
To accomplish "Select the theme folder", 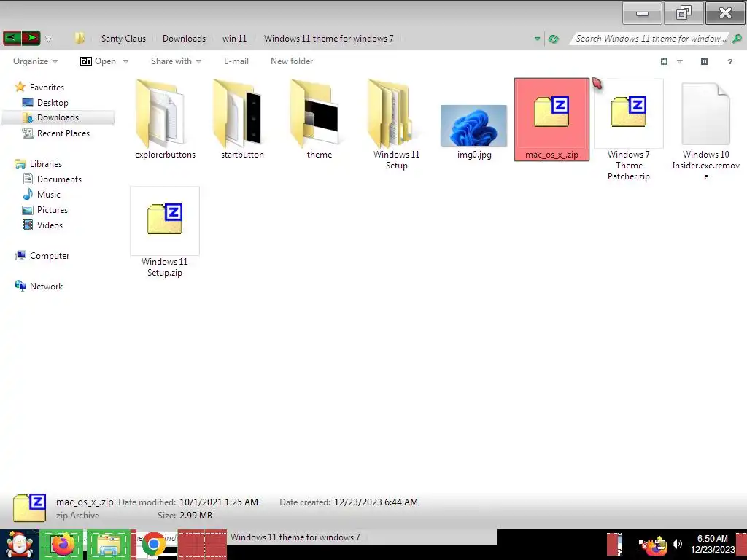I will coord(320,120).
